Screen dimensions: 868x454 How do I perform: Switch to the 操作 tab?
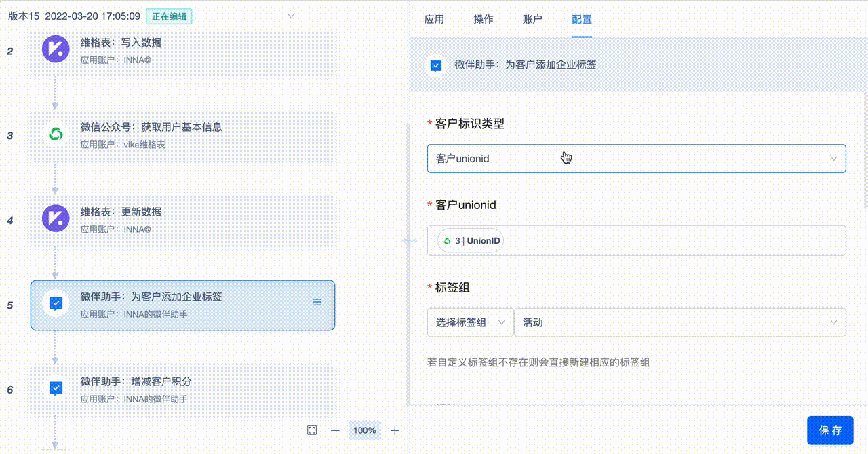click(484, 20)
